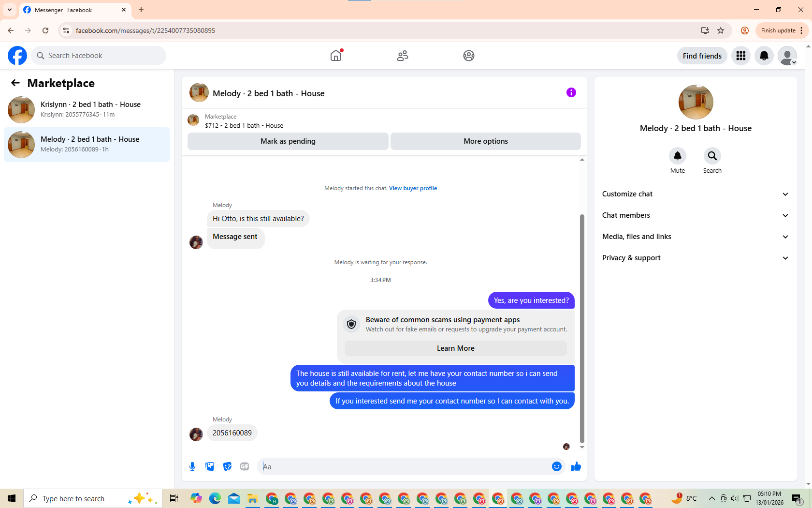Click the Search Facebook field
The image size is (812, 508).
pyautogui.click(x=99, y=56)
